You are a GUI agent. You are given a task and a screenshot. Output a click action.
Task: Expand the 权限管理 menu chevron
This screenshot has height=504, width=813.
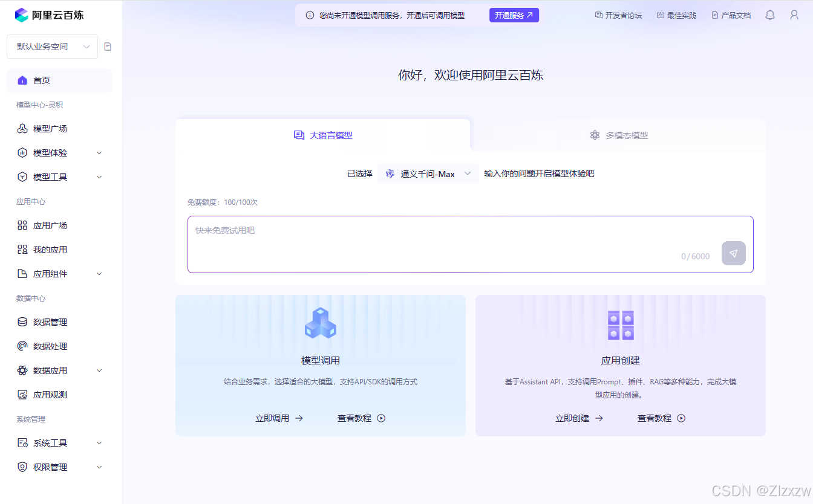click(x=99, y=467)
